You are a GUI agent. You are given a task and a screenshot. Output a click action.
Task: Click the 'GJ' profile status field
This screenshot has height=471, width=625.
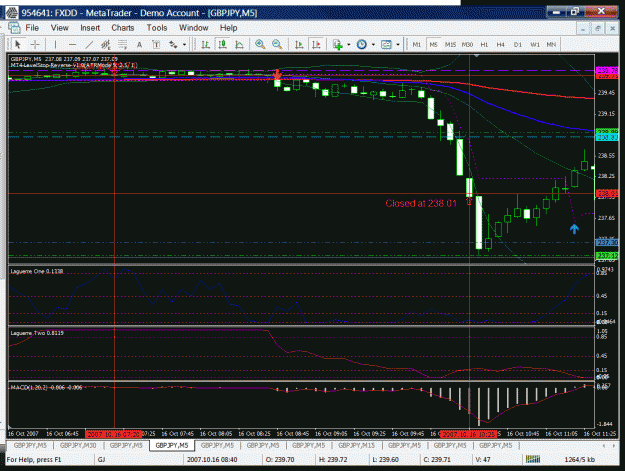coord(102,459)
